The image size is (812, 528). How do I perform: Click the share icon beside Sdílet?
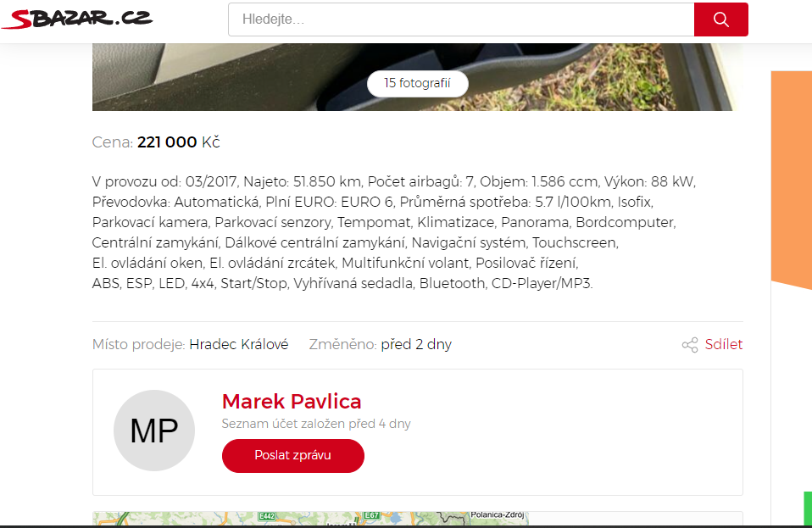click(690, 345)
